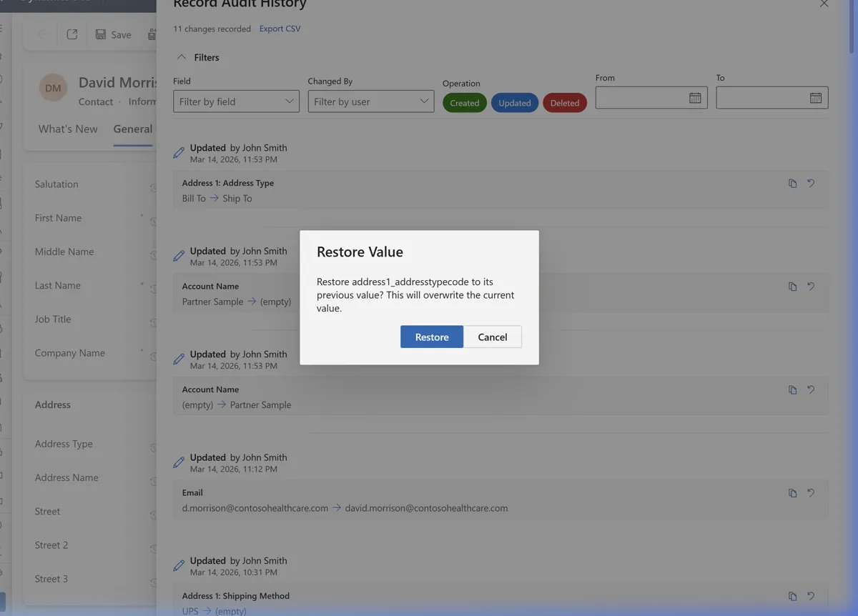Select the General tab
This screenshot has width=858, height=616.
tap(132, 129)
